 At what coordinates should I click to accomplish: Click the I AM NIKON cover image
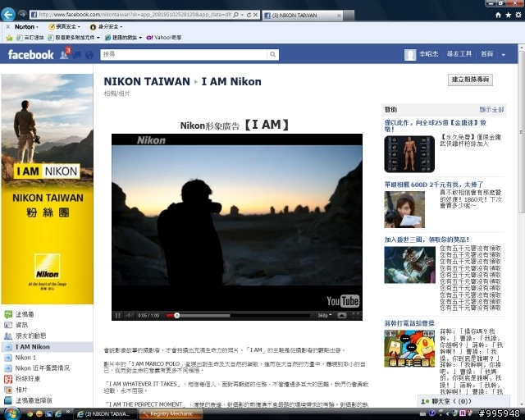click(x=48, y=189)
